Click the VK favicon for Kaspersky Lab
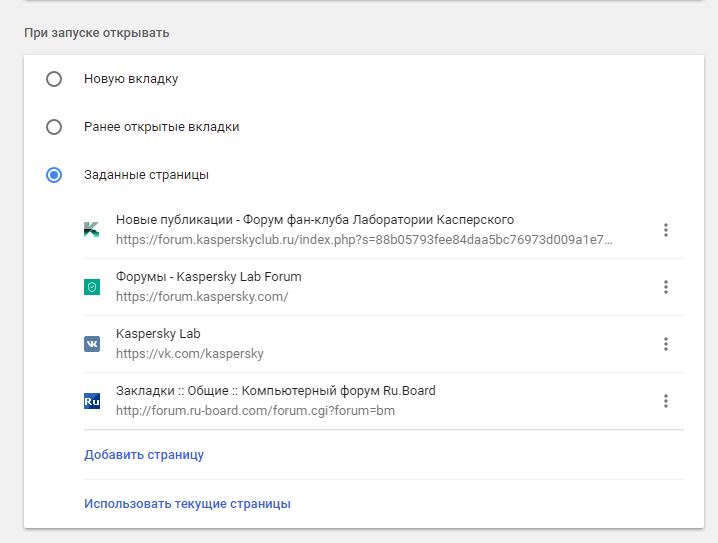The image size is (718, 543). [92, 344]
